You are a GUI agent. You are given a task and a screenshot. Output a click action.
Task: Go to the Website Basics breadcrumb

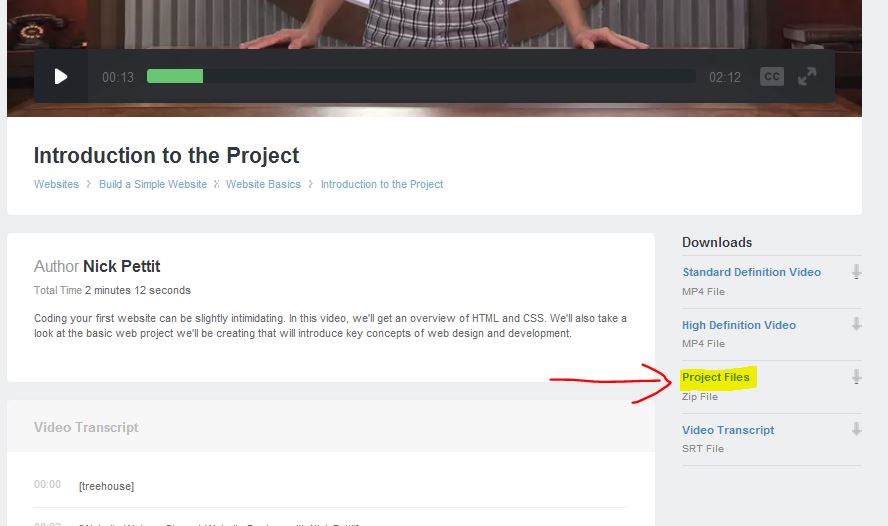tap(263, 184)
